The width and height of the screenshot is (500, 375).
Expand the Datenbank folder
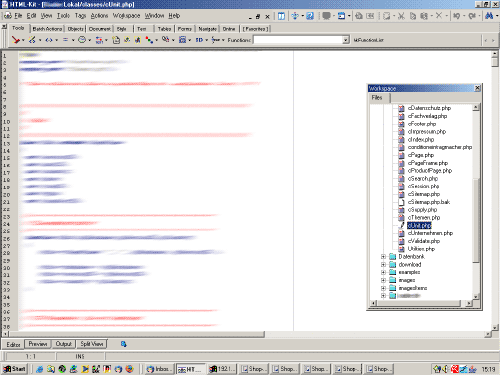pyautogui.click(x=383, y=257)
